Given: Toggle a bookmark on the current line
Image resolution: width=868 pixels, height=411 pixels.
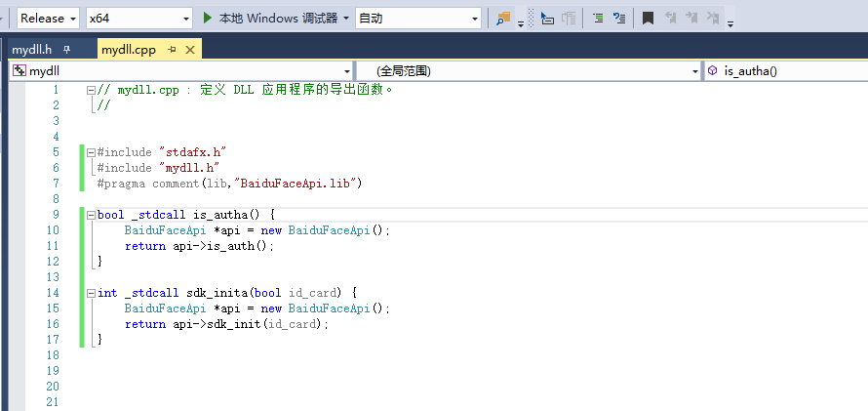Looking at the screenshot, I should click(648, 19).
